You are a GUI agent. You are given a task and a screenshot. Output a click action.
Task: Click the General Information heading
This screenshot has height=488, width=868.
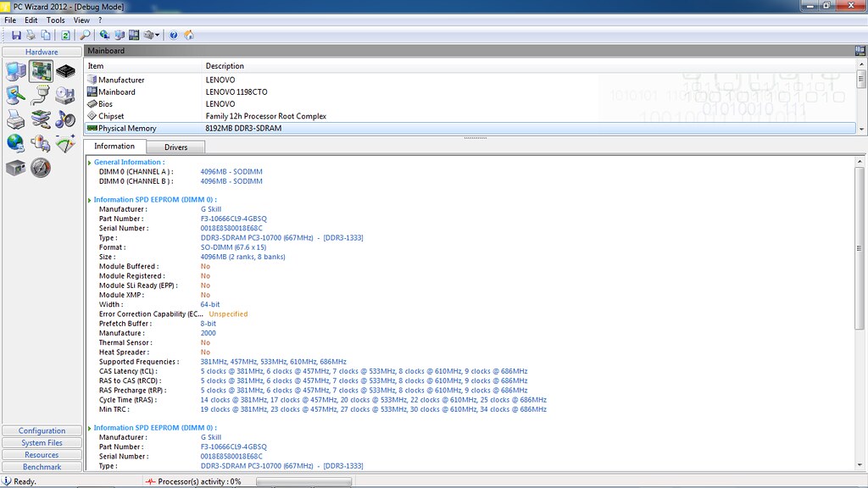129,162
